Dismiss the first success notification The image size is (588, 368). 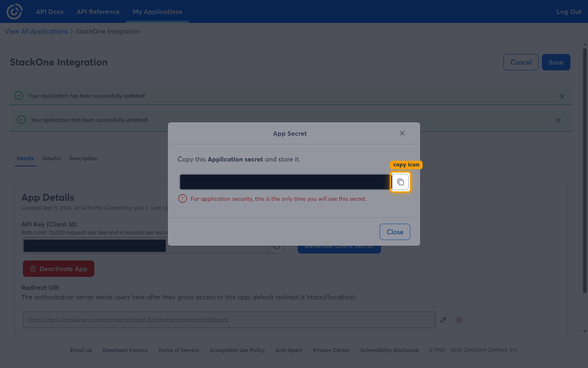click(562, 96)
